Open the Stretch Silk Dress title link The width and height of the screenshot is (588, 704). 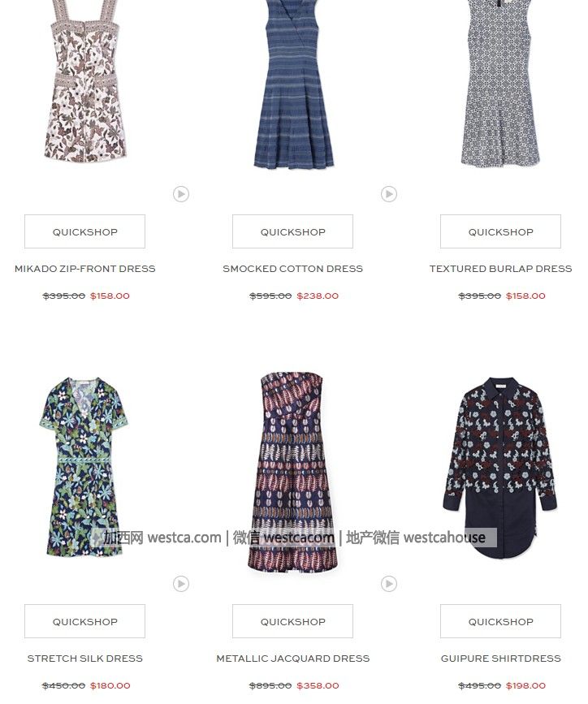tap(85, 659)
